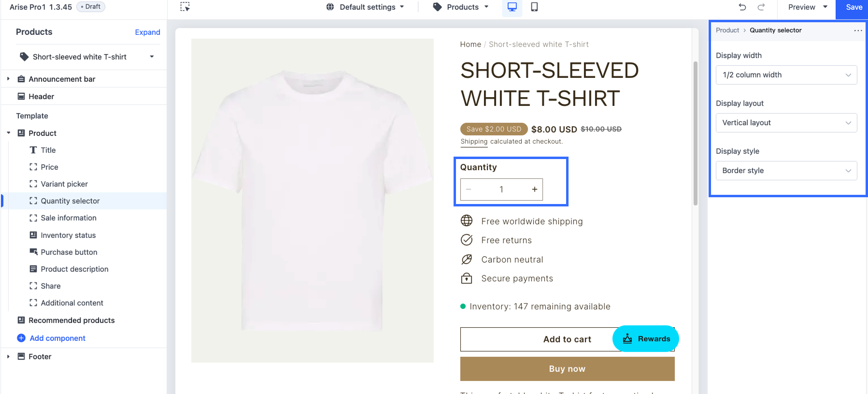
Task: Click the Expand link in Products panel
Action: point(147,32)
